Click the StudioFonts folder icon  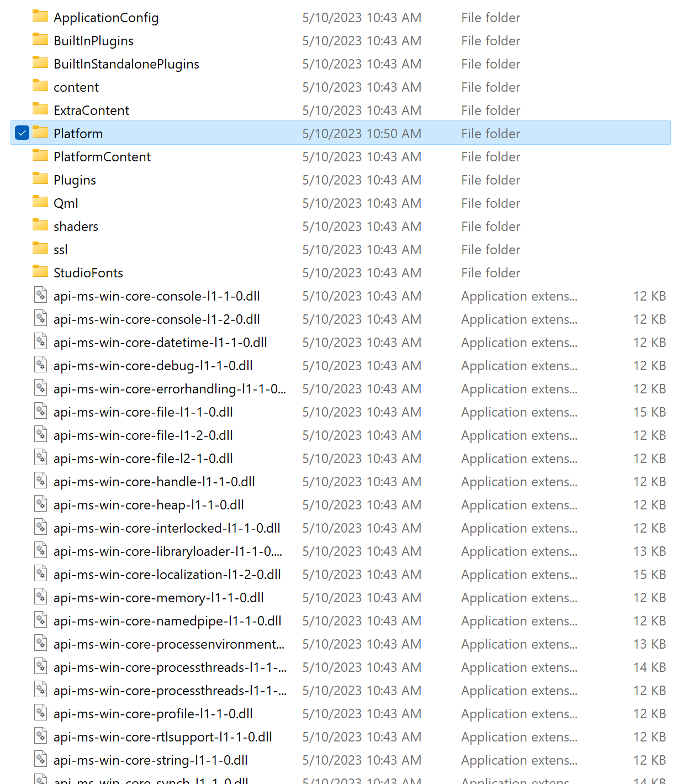(x=40, y=272)
